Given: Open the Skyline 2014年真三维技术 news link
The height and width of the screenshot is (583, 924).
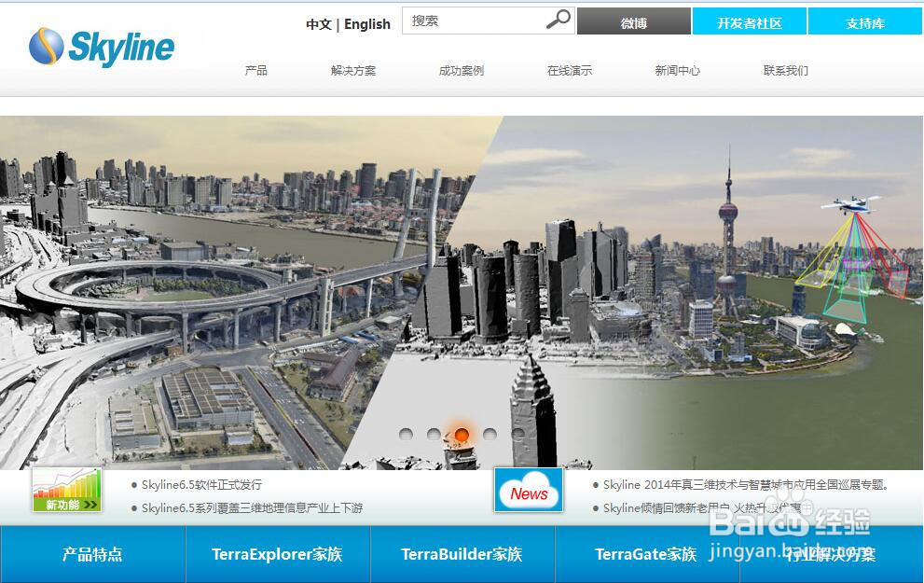Looking at the screenshot, I should coord(745,484).
